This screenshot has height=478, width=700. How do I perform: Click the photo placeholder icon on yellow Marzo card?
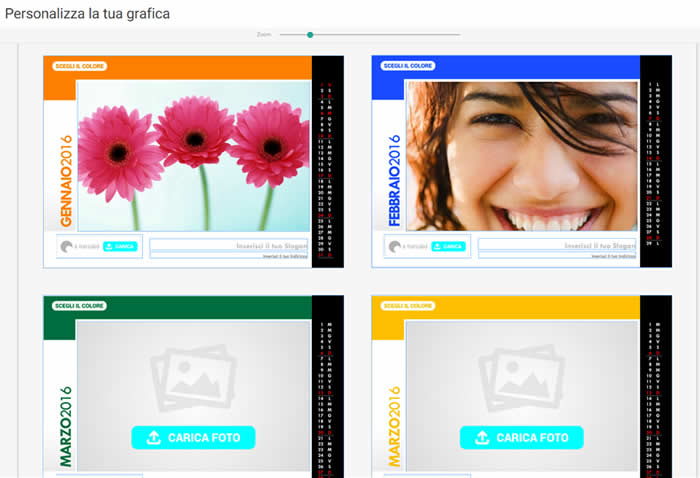coord(521,378)
